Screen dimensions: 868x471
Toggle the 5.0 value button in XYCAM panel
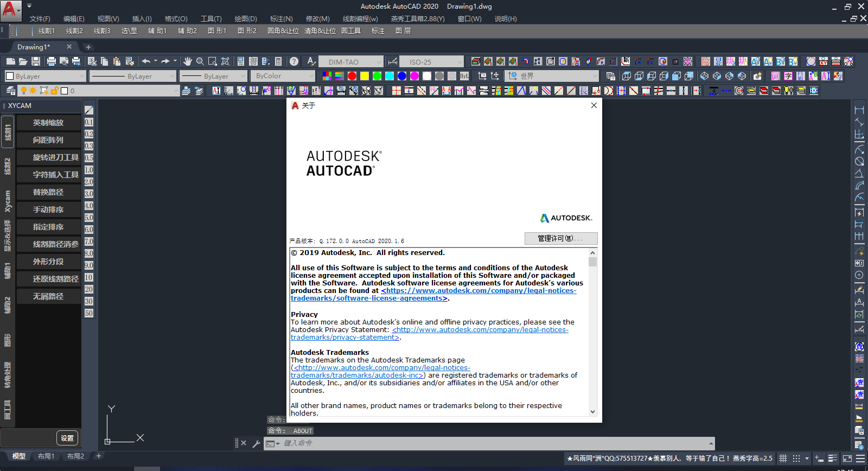[89, 218]
